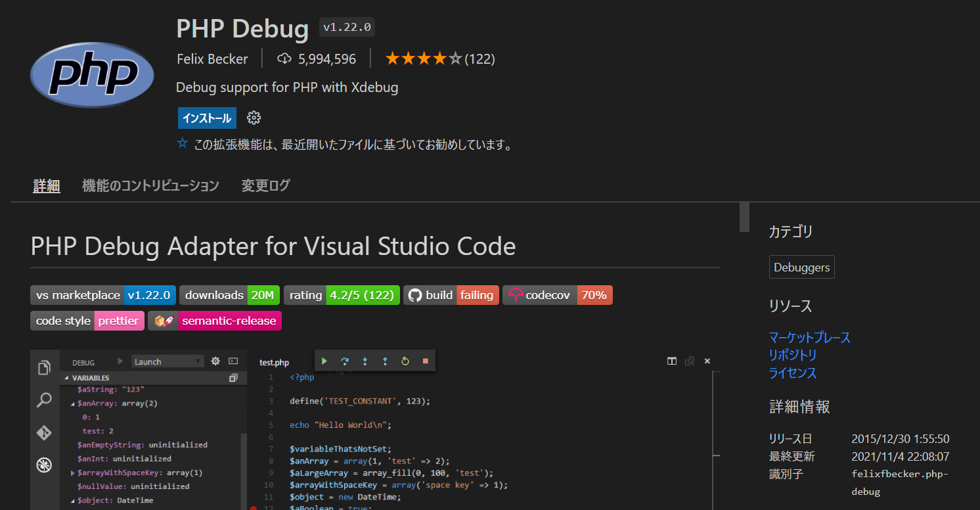Open the ライセンス link
980x510 pixels.
(x=793, y=373)
